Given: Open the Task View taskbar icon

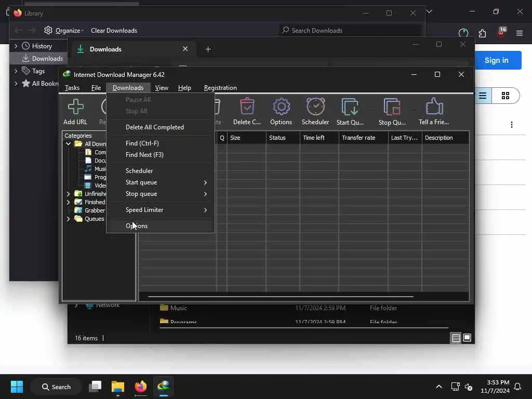Looking at the screenshot, I should click(x=95, y=387).
